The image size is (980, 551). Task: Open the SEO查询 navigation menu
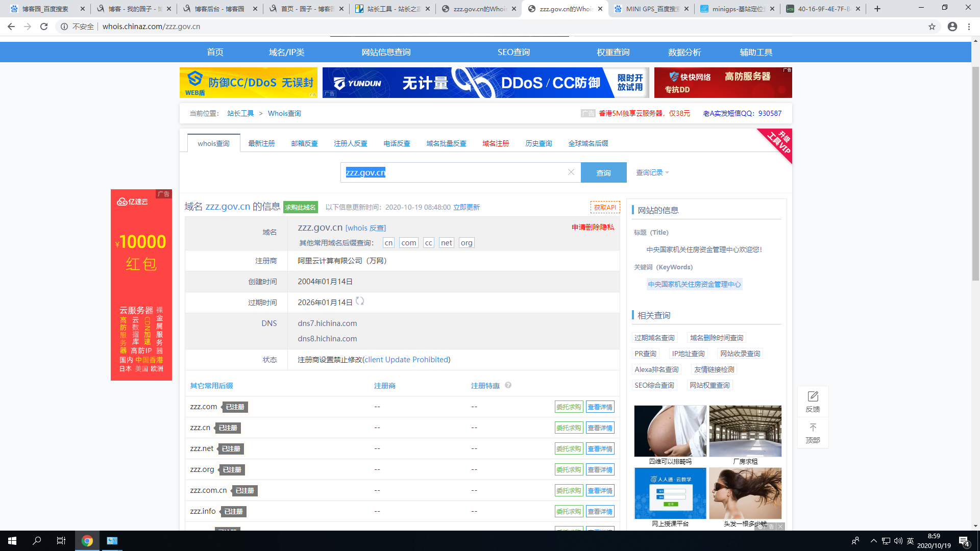click(x=513, y=52)
